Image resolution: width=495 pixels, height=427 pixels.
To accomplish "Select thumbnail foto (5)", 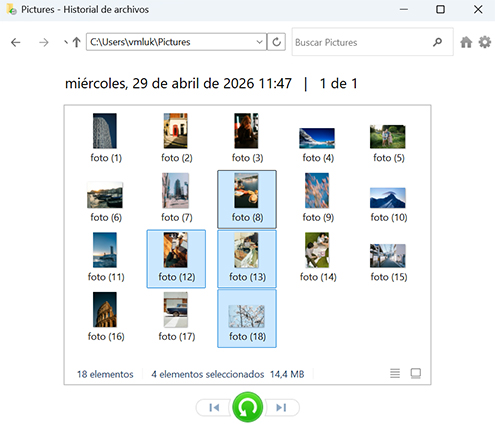I will (388, 138).
